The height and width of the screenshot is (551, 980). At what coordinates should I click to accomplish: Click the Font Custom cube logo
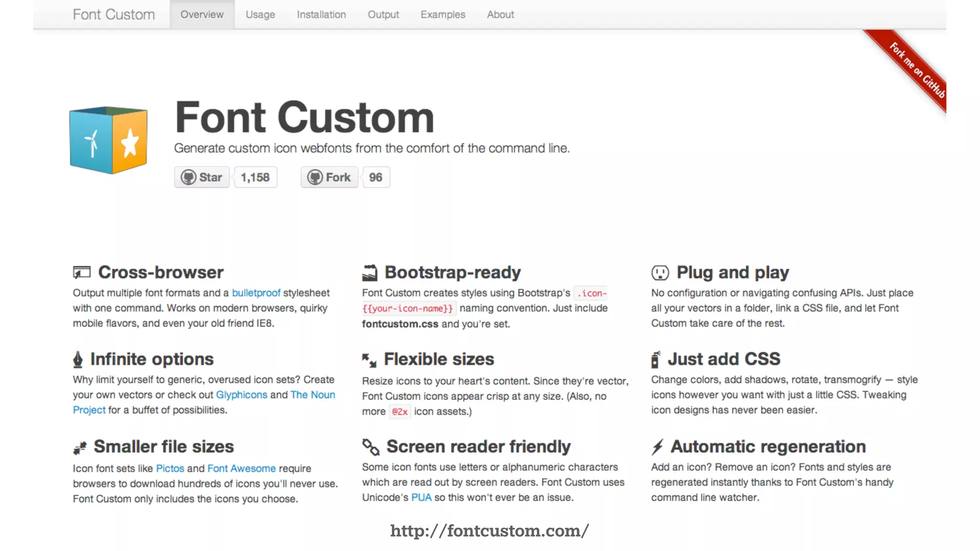pos(109,140)
